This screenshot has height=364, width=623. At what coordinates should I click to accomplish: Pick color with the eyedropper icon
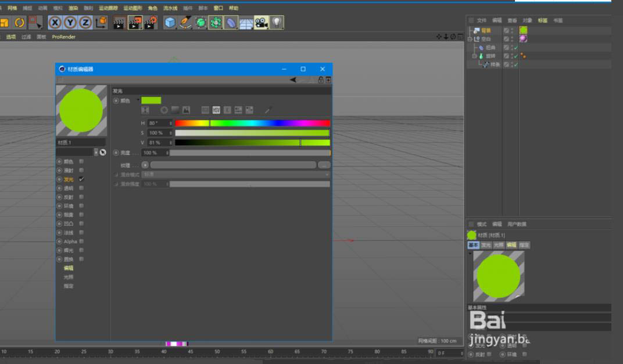point(268,110)
